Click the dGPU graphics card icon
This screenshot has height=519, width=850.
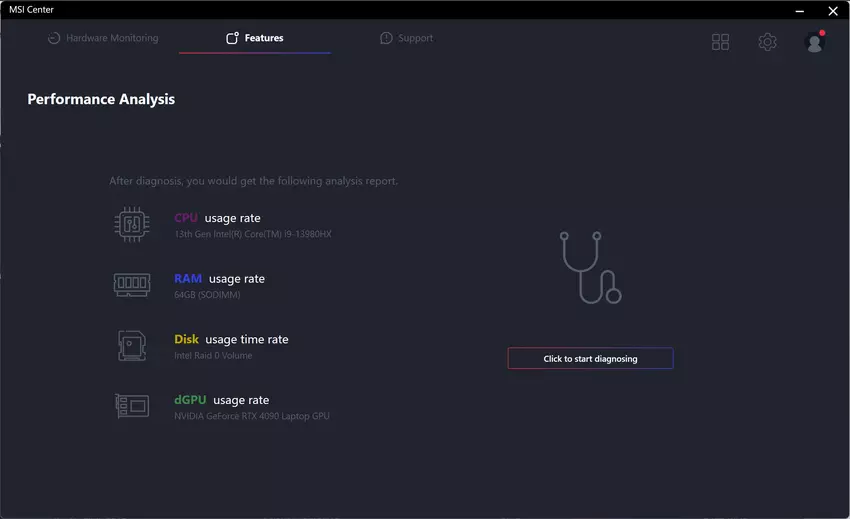coord(131,406)
